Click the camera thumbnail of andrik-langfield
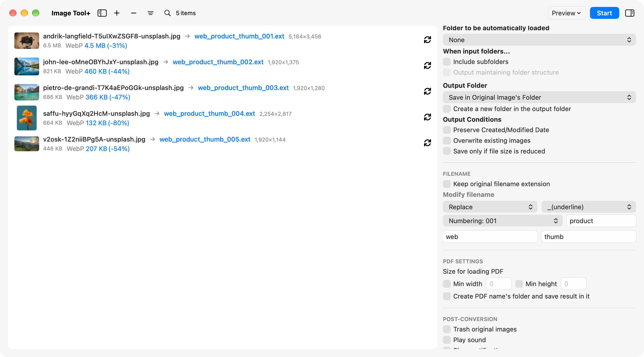Image resolution: width=644 pixels, height=357 pixels. pyautogui.click(x=27, y=40)
